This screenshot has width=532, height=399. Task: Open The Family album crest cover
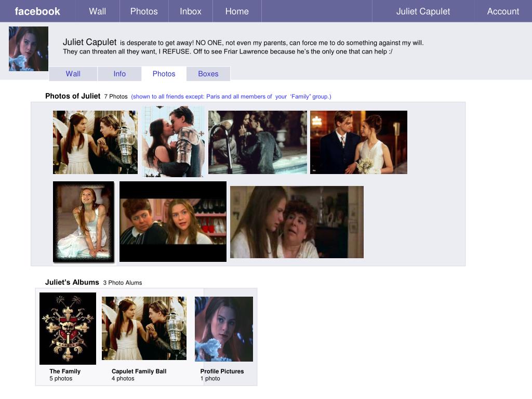click(x=68, y=328)
